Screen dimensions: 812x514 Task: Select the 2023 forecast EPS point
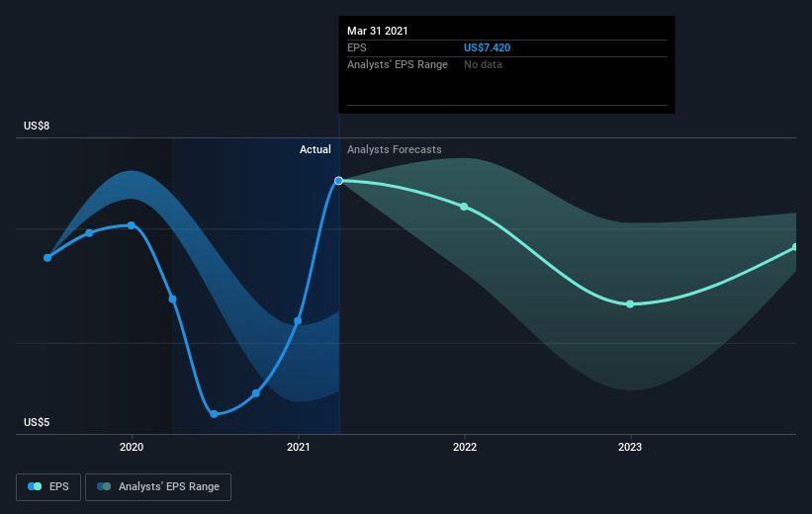(x=630, y=304)
